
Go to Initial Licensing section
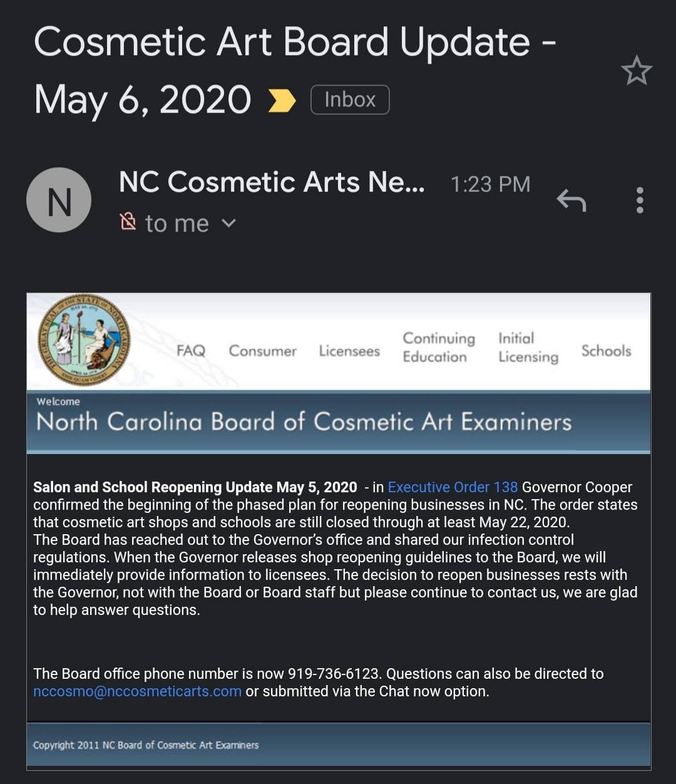pyautogui.click(x=528, y=348)
